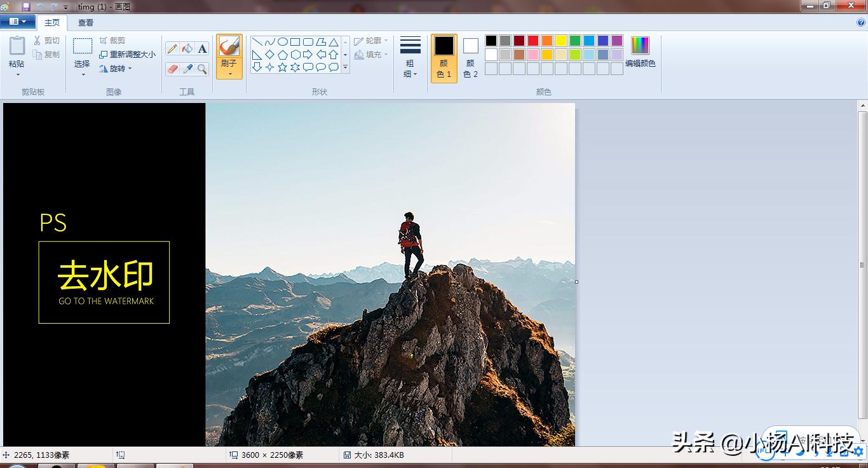Expand the 粘贴 (Paste) dropdown arrow
Image resolution: width=868 pixels, height=468 pixels.
pos(17,74)
